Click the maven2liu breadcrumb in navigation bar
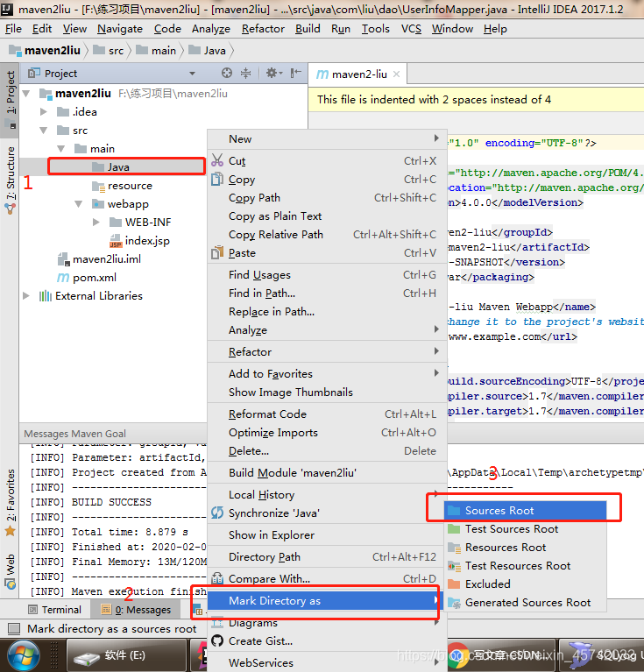The image size is (644, 672). [45, 51]
